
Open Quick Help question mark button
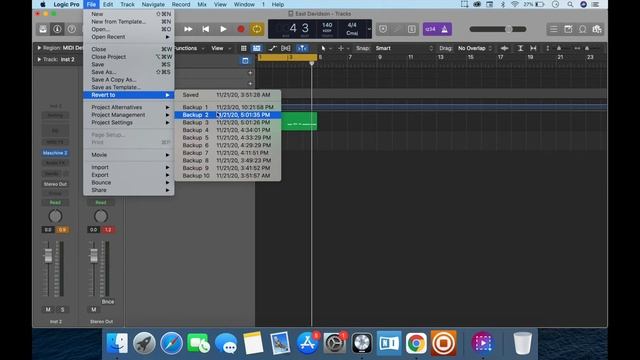[71, 29]
